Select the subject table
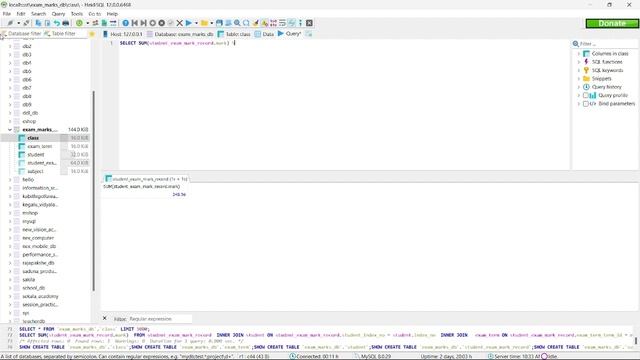The height and width of the screenshot is (360, 640). pos(35,171)
